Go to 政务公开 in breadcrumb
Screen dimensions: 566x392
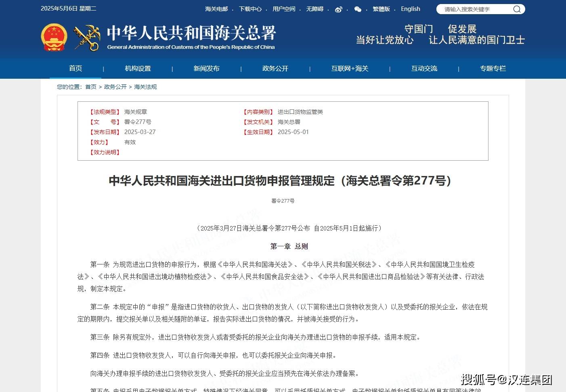point(115,87)
